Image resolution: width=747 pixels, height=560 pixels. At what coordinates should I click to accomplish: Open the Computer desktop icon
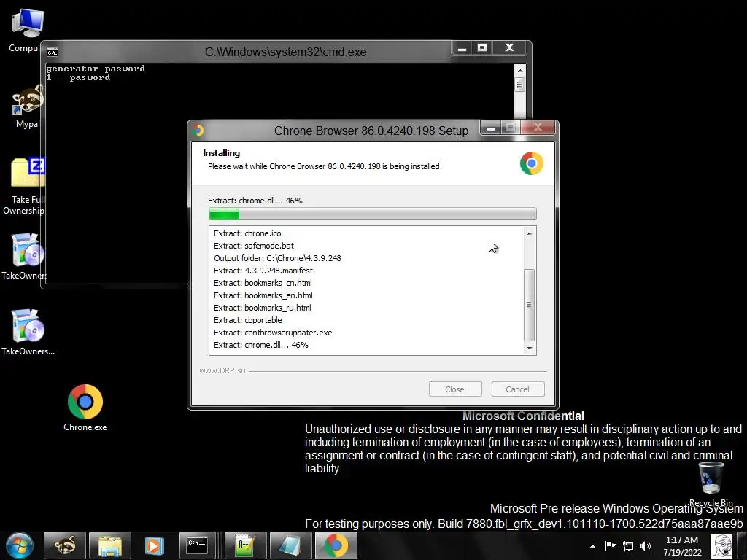point(26,29)
